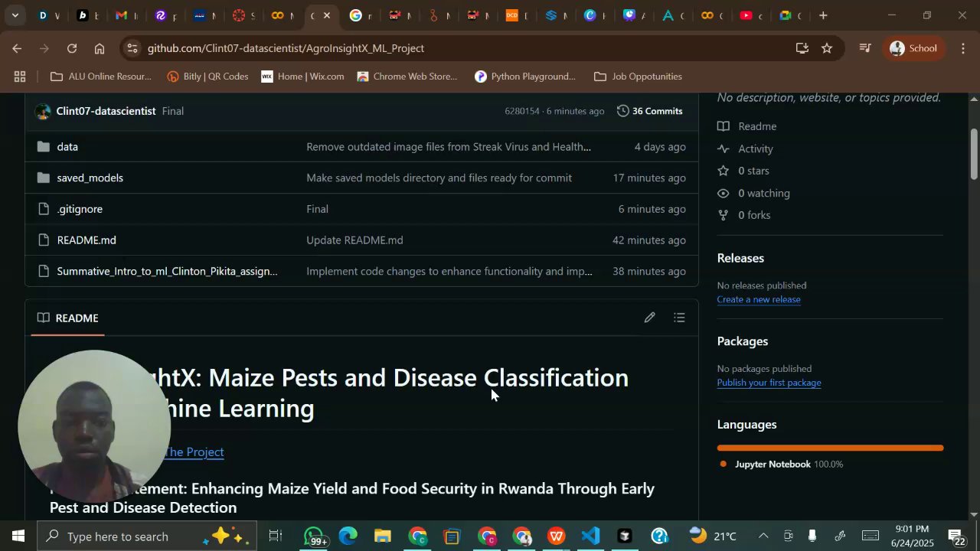Open Visual Studio Code from taskbar
Screen dimensions: 980x551
590,536
